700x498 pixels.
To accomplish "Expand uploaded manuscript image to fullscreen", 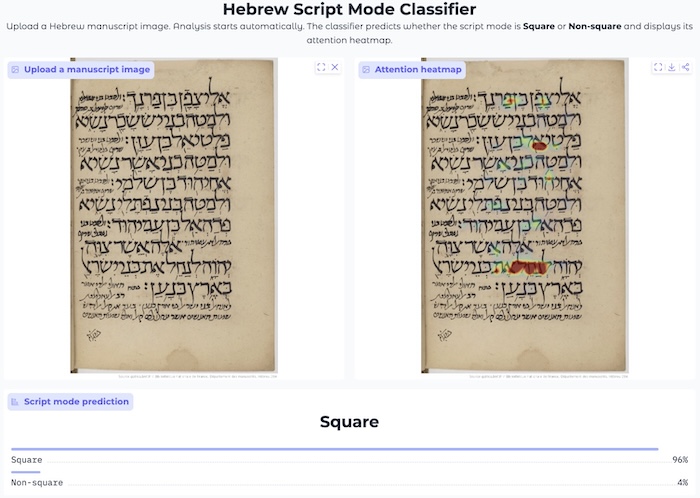I will click(x=321, y=67).
